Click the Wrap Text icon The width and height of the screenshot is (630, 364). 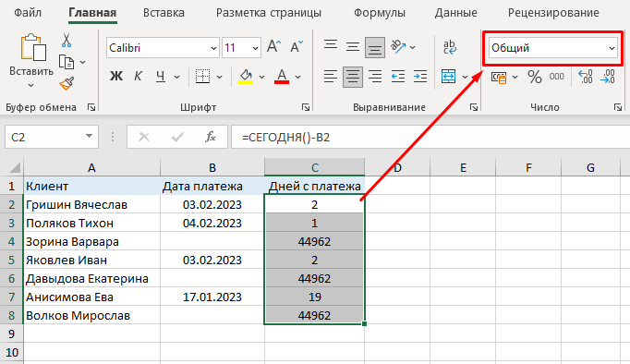[450, 47]
